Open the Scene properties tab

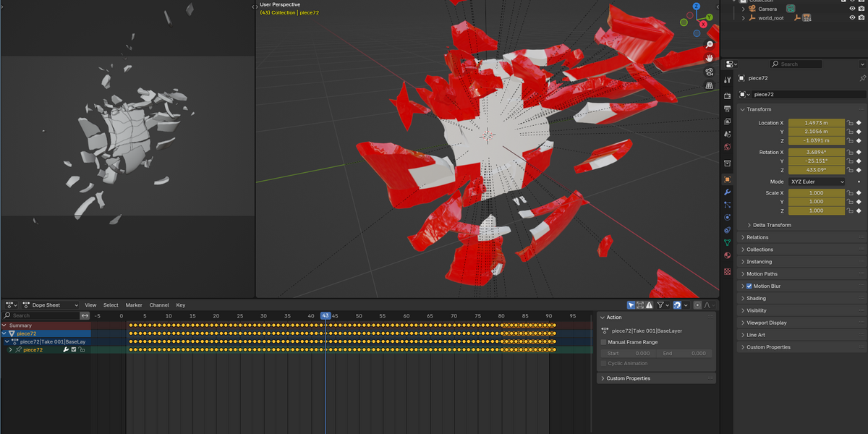click(727, 134)
